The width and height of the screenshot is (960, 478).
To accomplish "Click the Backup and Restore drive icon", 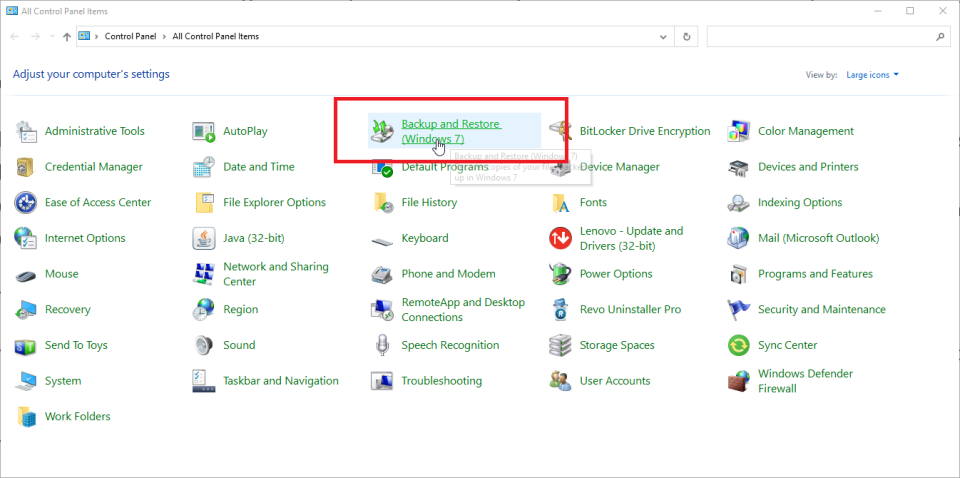I will point(383,131).
